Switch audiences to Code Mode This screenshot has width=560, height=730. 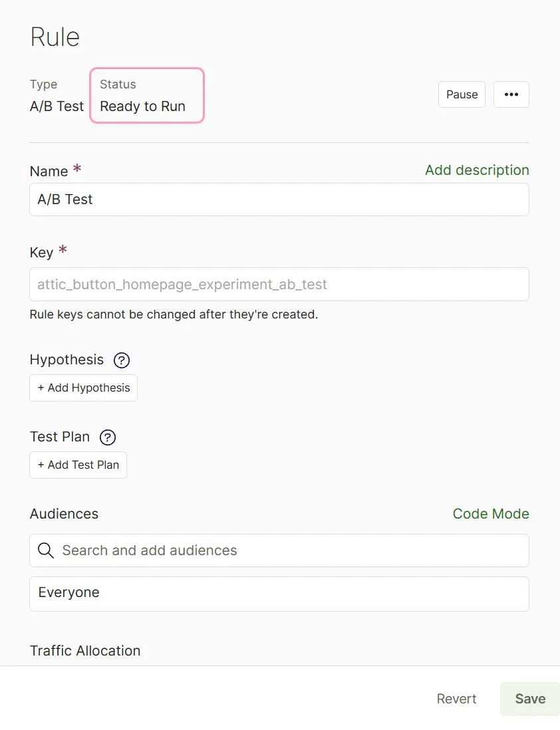pyautogui.click(x=491, y=513)
